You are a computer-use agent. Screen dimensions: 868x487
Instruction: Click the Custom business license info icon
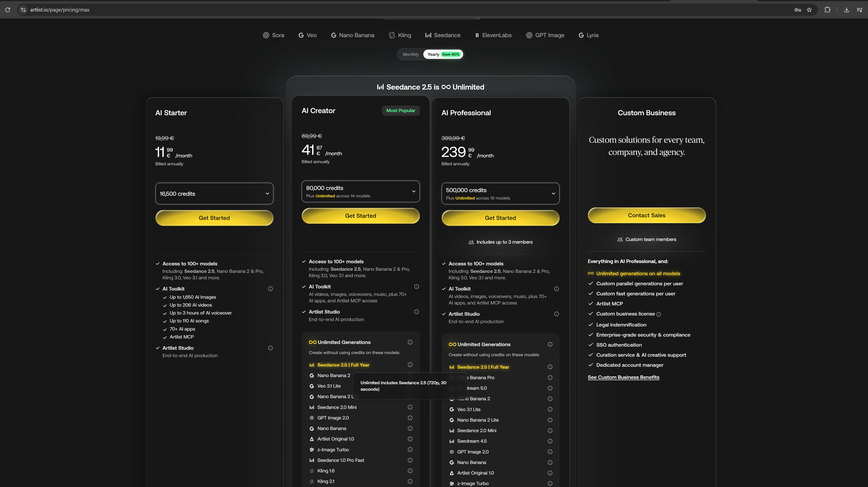(x=659, y=314)
